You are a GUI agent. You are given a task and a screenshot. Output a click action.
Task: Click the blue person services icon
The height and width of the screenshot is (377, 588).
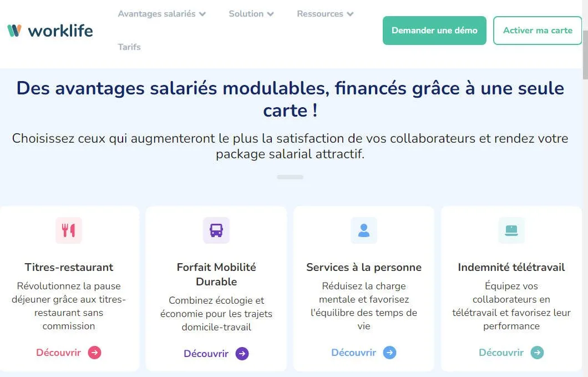click(364, 230)
